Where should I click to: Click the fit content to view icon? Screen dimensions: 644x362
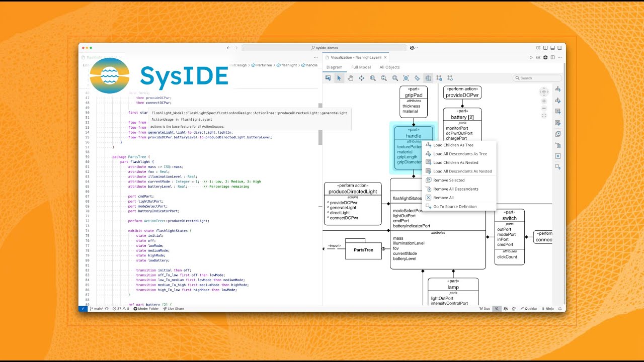(406, 78)
